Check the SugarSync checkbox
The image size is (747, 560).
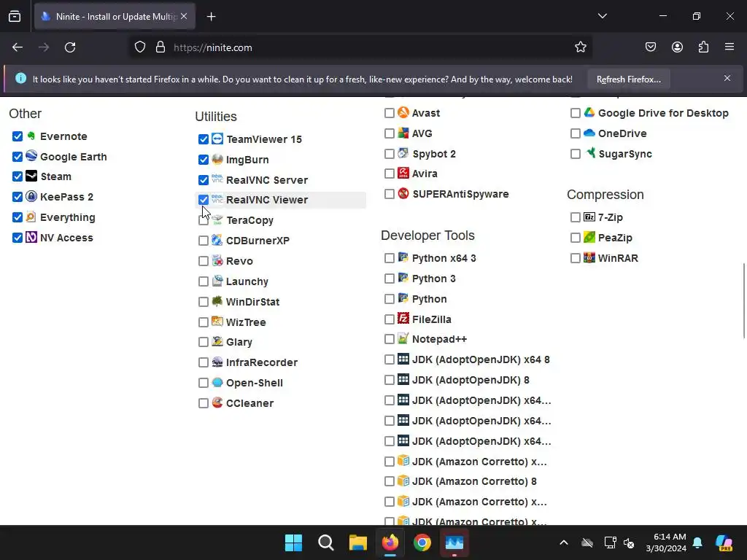pyautogui.click(x=576, y=154)
